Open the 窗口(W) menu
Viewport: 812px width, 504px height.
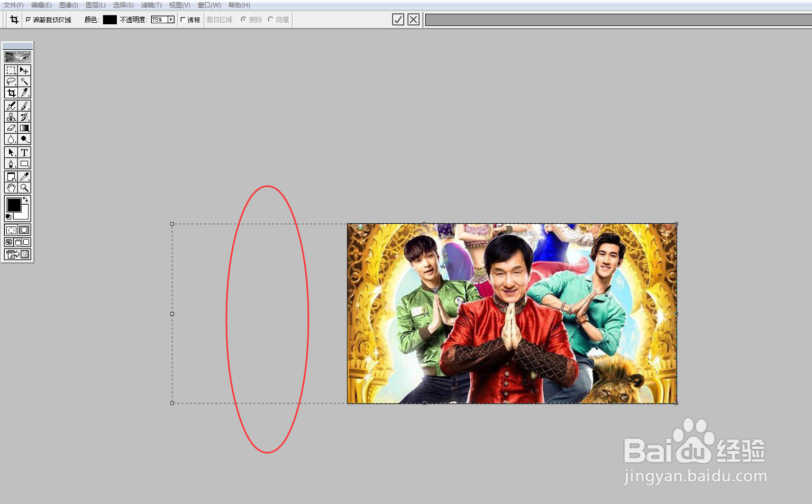pyautogui.click(x=209, y=5)
